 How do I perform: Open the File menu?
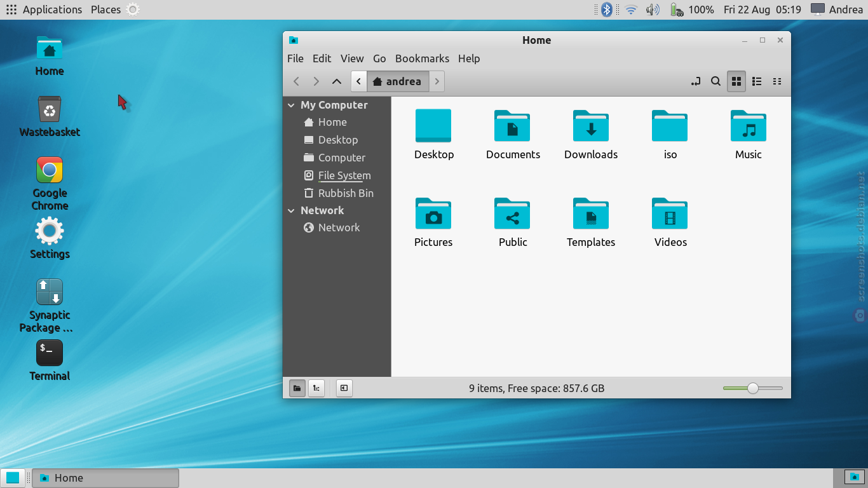(x=295, y=58)
